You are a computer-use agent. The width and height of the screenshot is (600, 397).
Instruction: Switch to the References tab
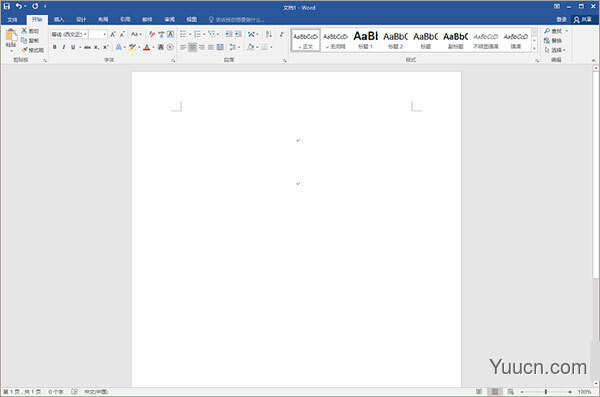(125, 20)
